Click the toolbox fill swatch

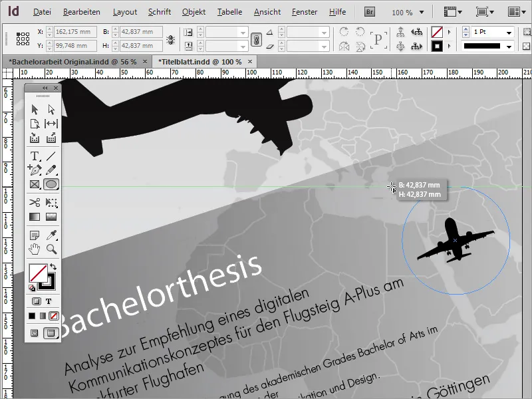(x=38, y=273)
